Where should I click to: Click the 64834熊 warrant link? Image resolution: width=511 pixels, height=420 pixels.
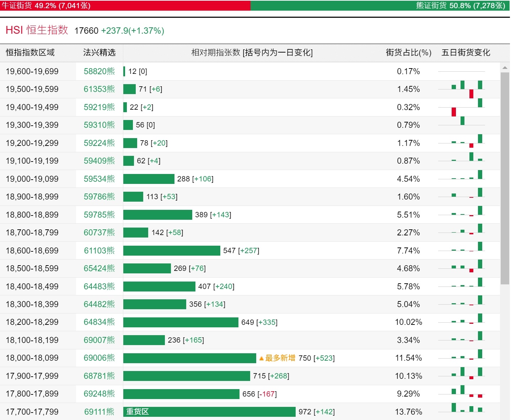99,322
